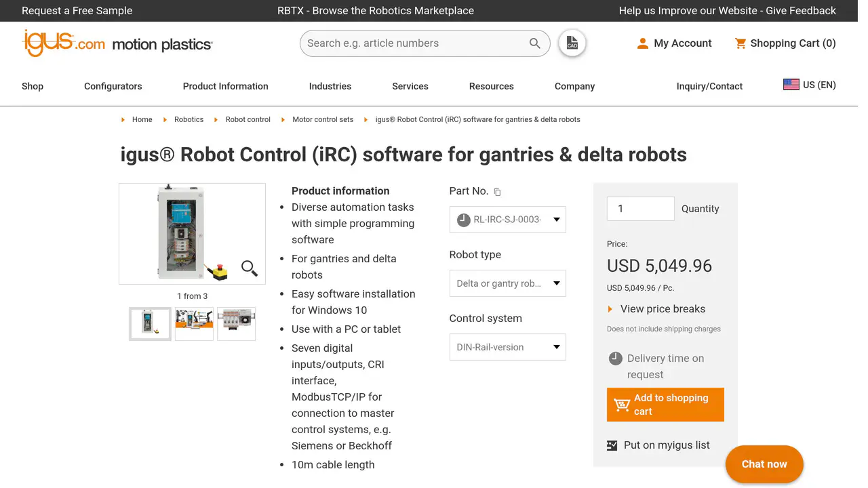868x488 pixels.
Task: Zoom product image with magnifier icon
Action: pos(250,268)
